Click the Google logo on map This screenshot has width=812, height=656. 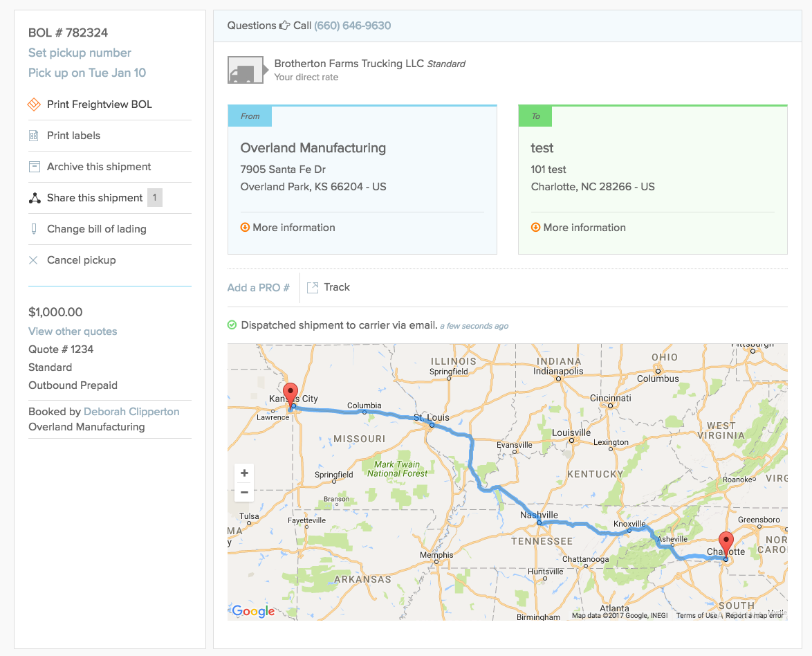point(253,611)
